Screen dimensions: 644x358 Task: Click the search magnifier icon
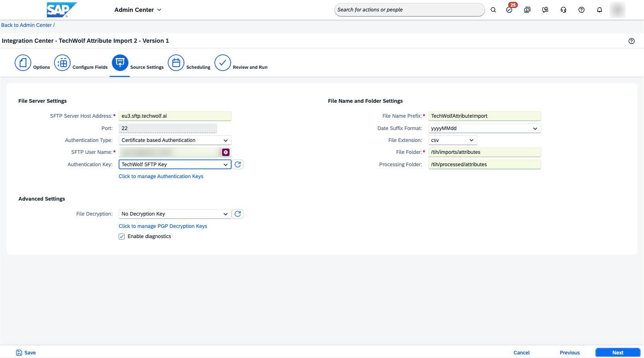pyautogui.click(x=493, y=10)
